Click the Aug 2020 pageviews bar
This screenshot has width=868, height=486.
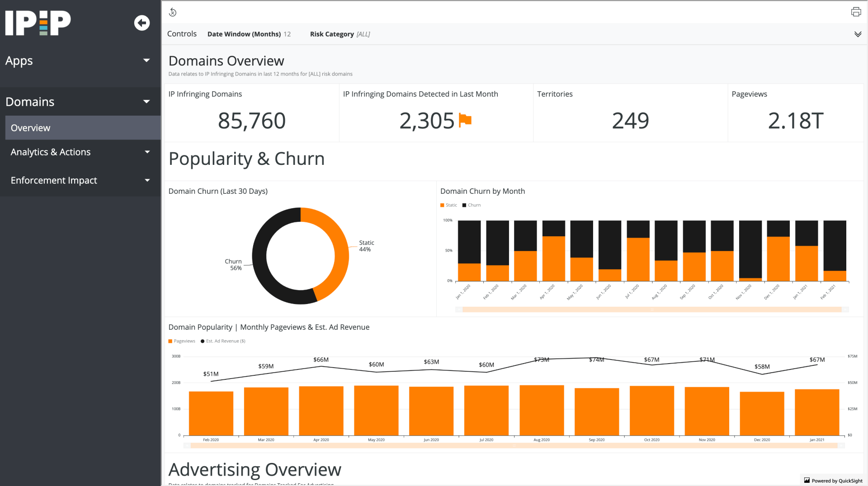click(x=542, y=411)
